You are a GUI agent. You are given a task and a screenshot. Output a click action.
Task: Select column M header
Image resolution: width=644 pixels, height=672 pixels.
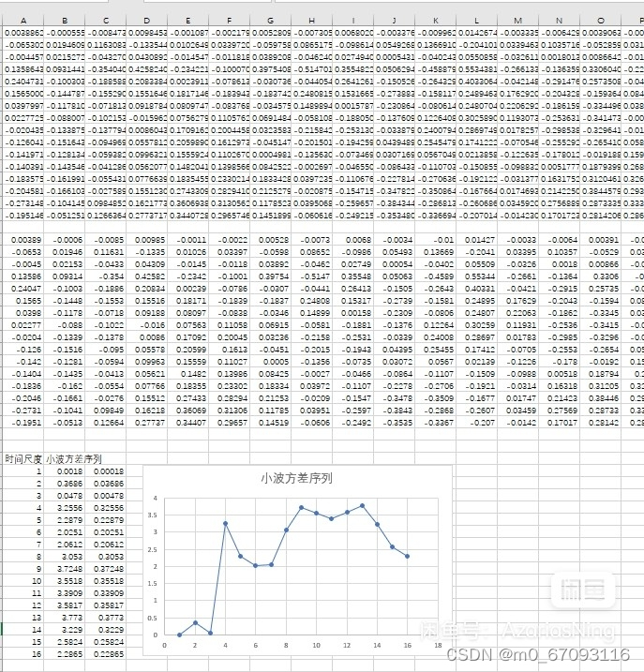pyautogui.click(x=517, y=20)
